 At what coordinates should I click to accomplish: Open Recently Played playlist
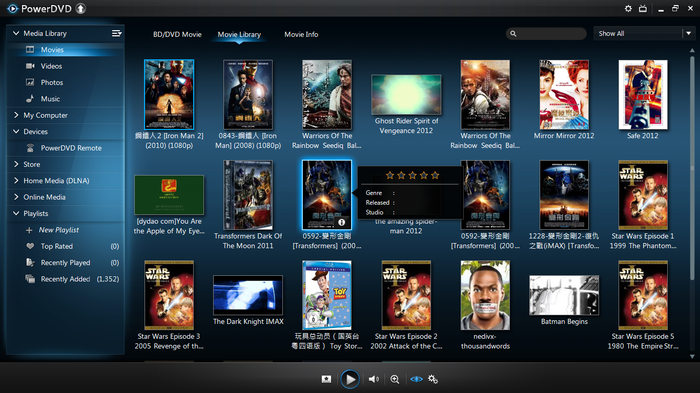click(x=65, y=263)
